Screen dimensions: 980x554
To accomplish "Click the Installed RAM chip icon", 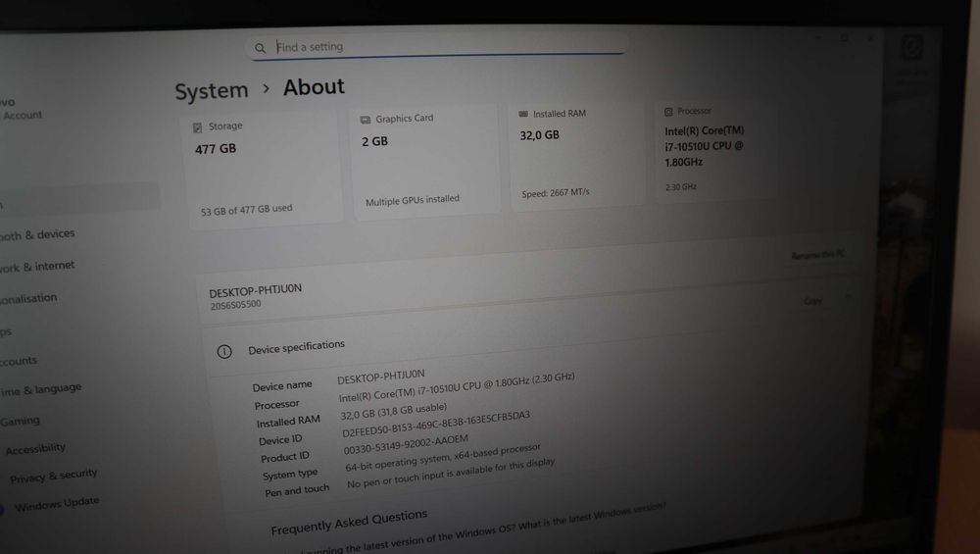I will pos(523,114).
